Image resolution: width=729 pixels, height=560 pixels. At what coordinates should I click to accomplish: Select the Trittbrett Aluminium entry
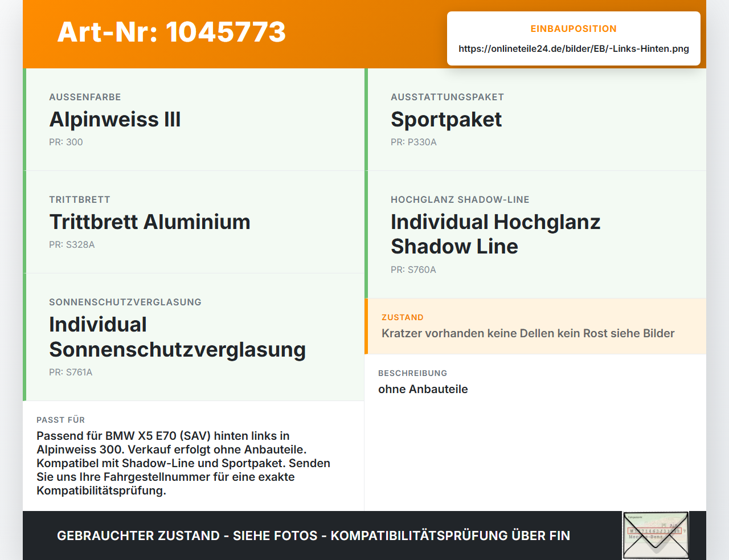(150, 222)
